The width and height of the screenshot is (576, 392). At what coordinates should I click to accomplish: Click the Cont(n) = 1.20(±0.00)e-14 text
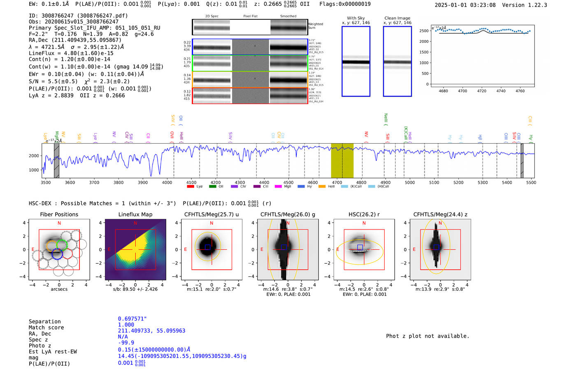point(70,59)
